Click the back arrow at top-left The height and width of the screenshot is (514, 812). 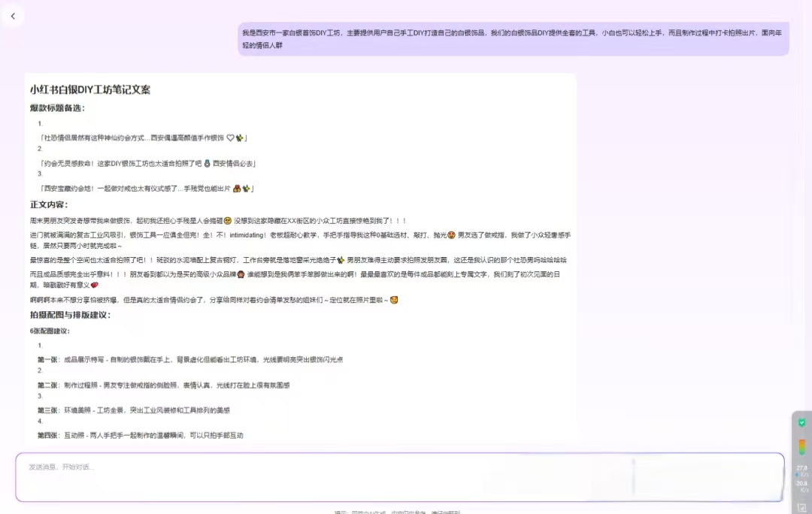14,16
